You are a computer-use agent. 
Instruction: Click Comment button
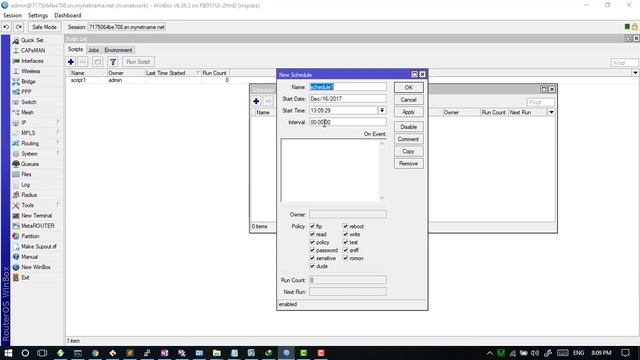pyautogui.click(x=409, y=139)
